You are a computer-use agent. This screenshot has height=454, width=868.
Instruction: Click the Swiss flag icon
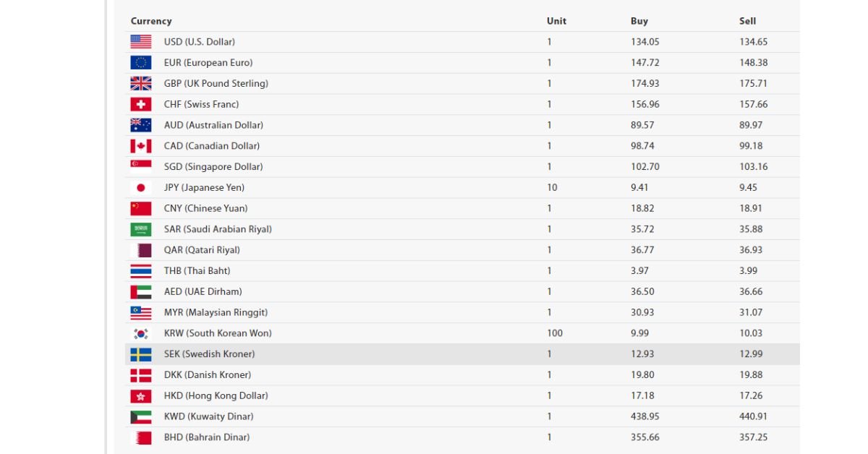click(x=141, y=104)
